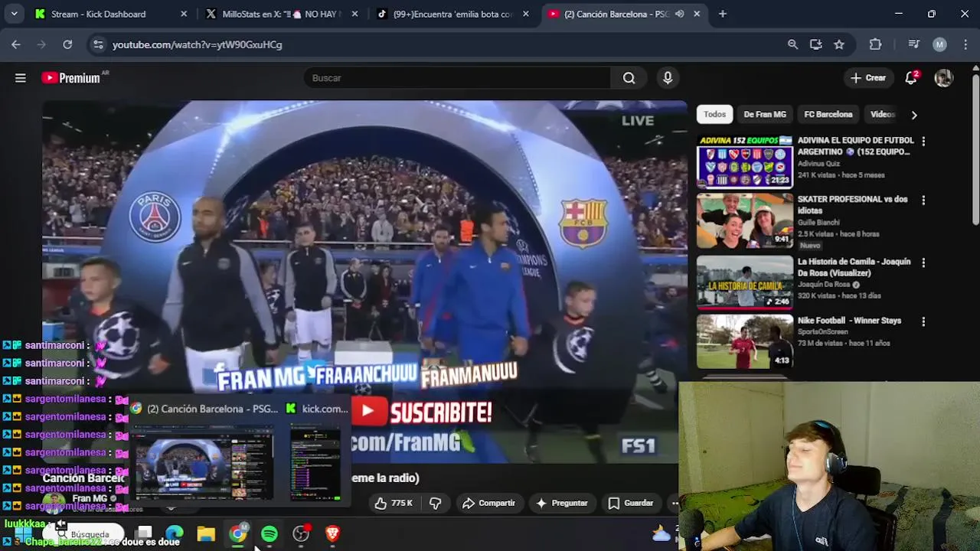
Task: Open options menu for Nike Football video
Action: (x=923, y=321)
